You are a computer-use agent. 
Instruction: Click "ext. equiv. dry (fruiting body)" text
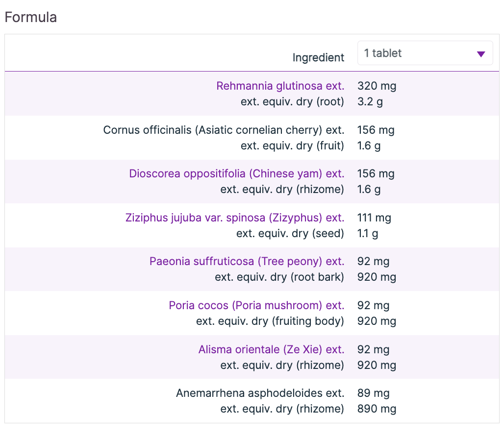(x=270, y=321)
